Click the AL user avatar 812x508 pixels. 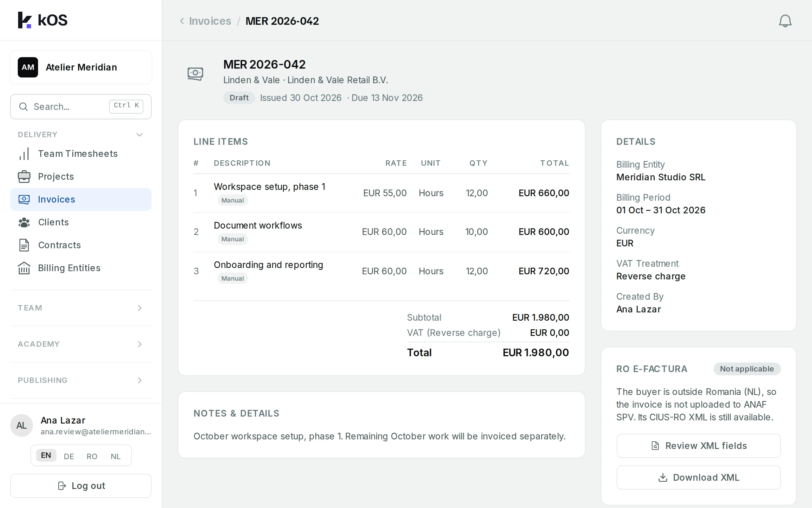coord(22,425)
